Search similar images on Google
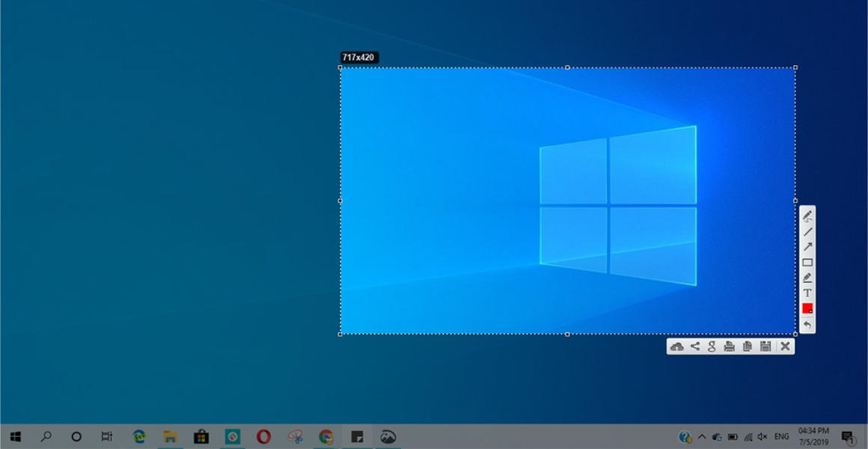The width and height of the screenshot is (868, 449). click(712, 346)
